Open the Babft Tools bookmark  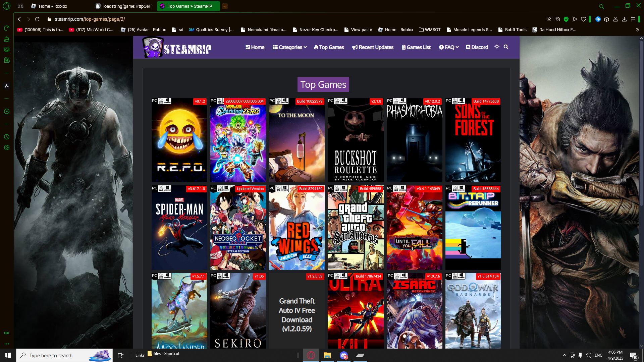tap(512, 30)
